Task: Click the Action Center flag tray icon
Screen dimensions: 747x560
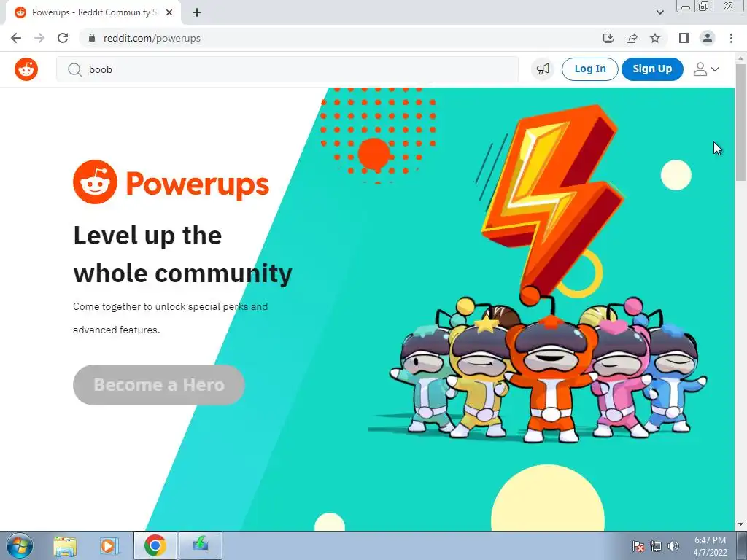Action: (x=638, y=546)
